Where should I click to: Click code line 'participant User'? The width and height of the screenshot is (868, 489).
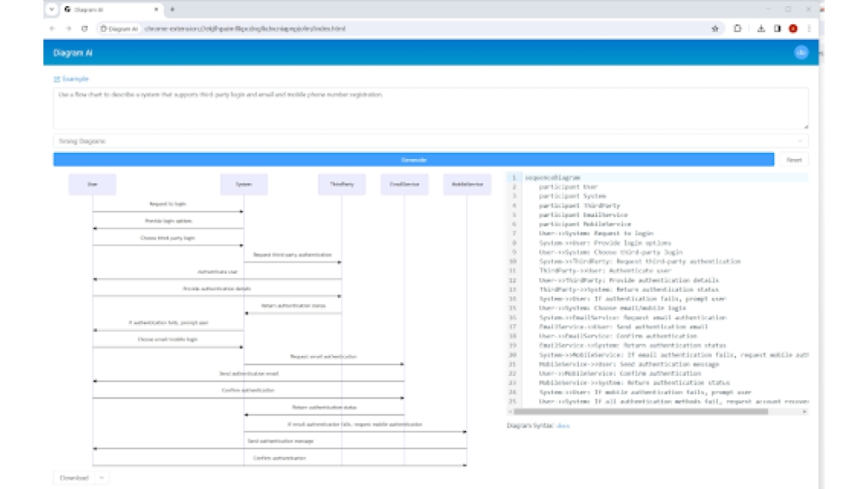pyautogui.click(x=568, y=187)
